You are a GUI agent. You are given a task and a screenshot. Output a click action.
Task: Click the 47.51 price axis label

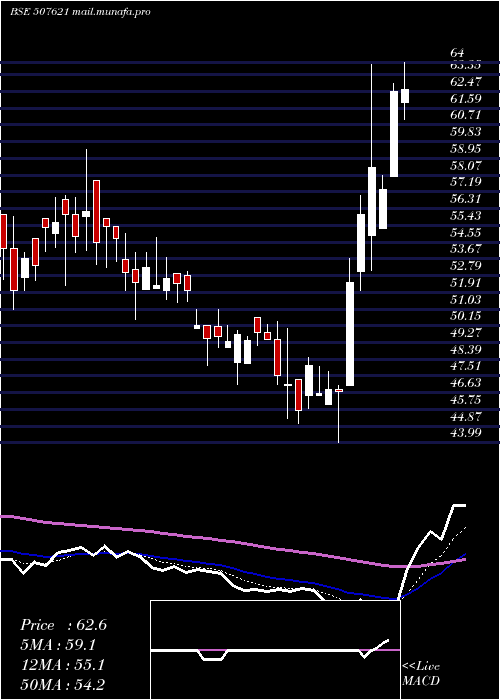point(466,366)
